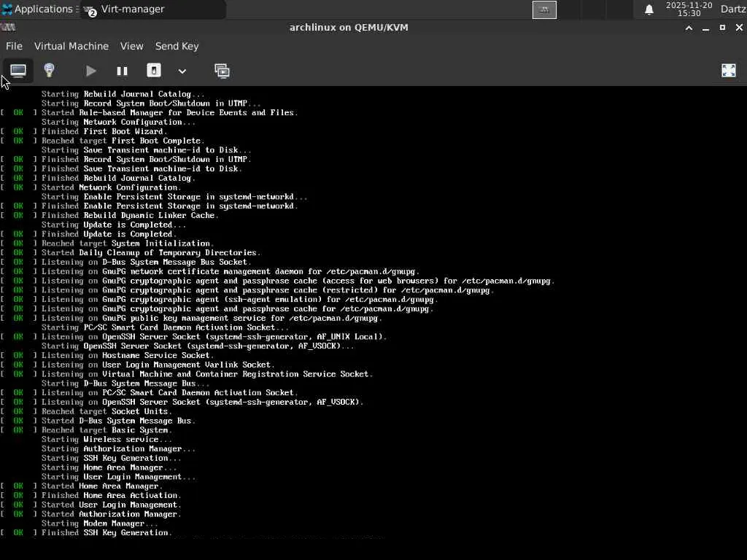Click the workspace switcher thumbnail
747x560 pixels.
click(x=544, y=9)
